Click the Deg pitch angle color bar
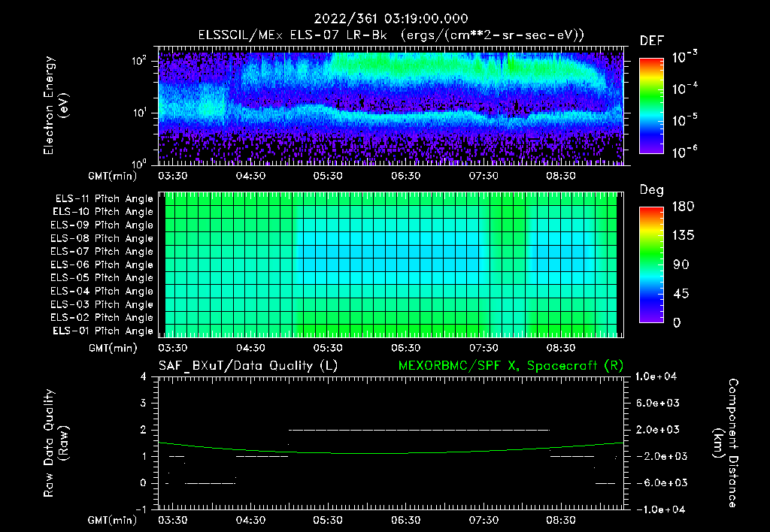Screen dimensions: 770x532 click(651, 265)
